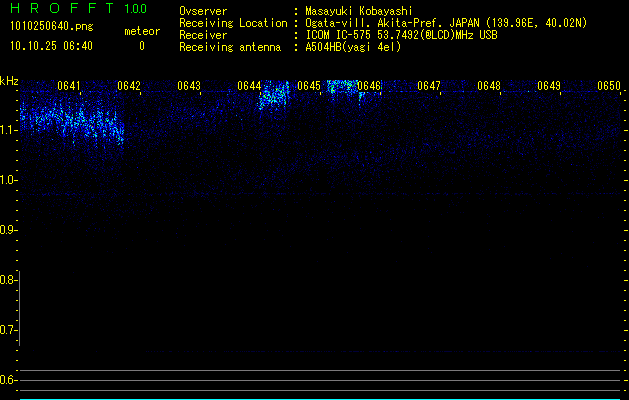The height and width of the screenshot is (400, 629).
Task: Click the 0648 time marker
Action: pyautogui.click(x=489, y=86)
